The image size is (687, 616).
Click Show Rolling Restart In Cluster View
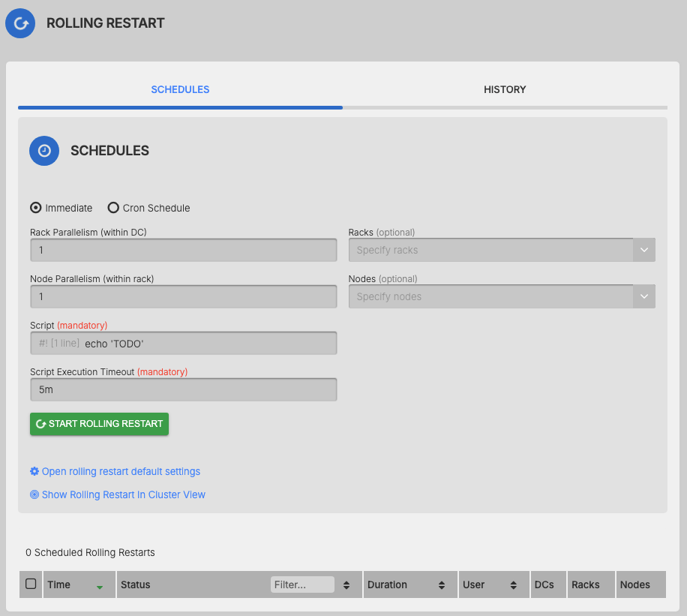click(123, 495)
